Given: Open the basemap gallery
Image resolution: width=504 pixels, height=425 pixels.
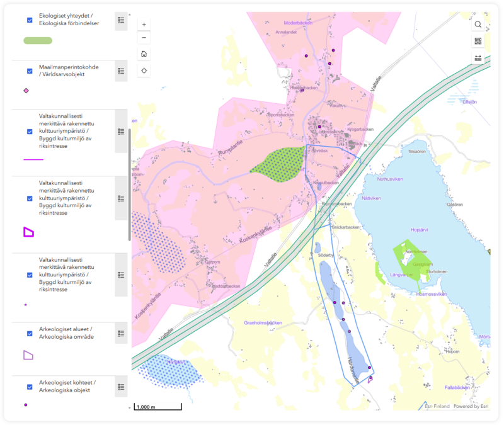Looking at the screenshot, I should [x=478, y=42].
